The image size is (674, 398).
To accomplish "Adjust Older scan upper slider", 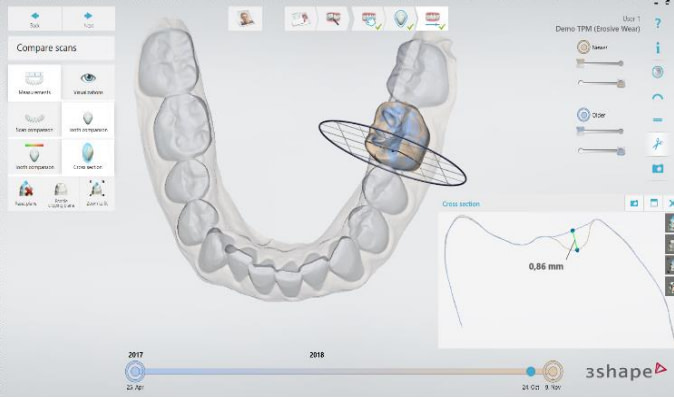I will coord(600,131).
